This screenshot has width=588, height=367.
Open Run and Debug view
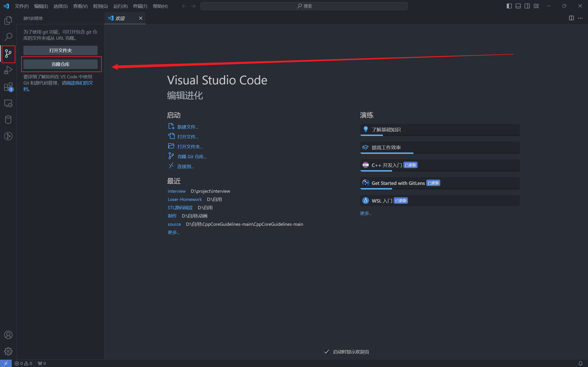click(x=8, y=70)
